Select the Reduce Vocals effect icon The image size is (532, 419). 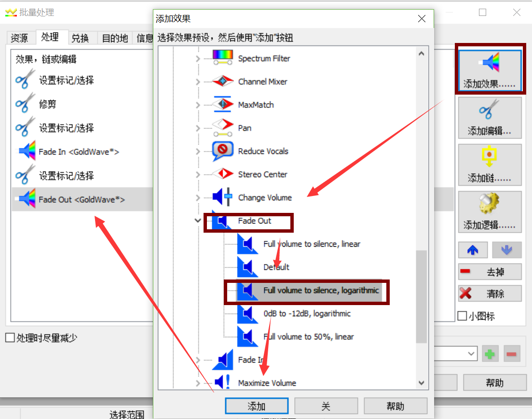pos(222,151)
